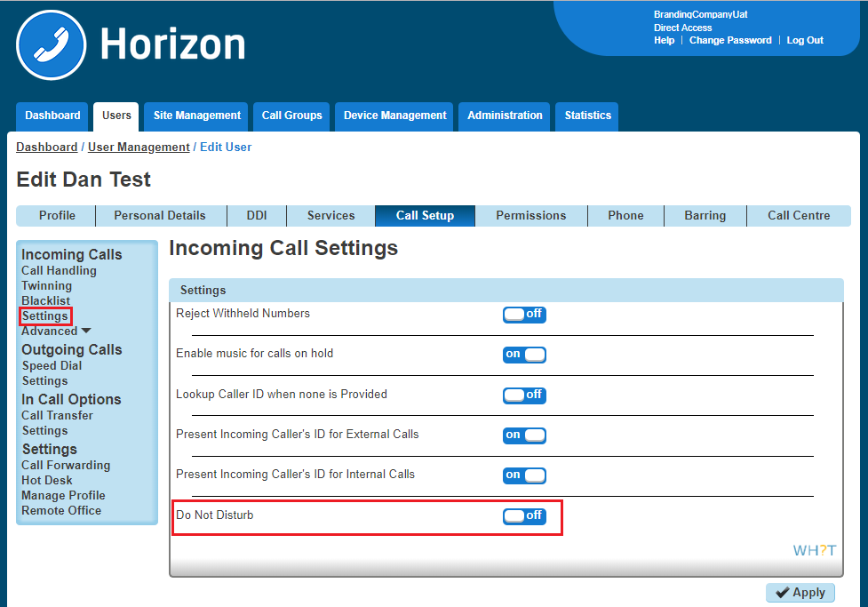Open the Site Management tab

point(196,116)
